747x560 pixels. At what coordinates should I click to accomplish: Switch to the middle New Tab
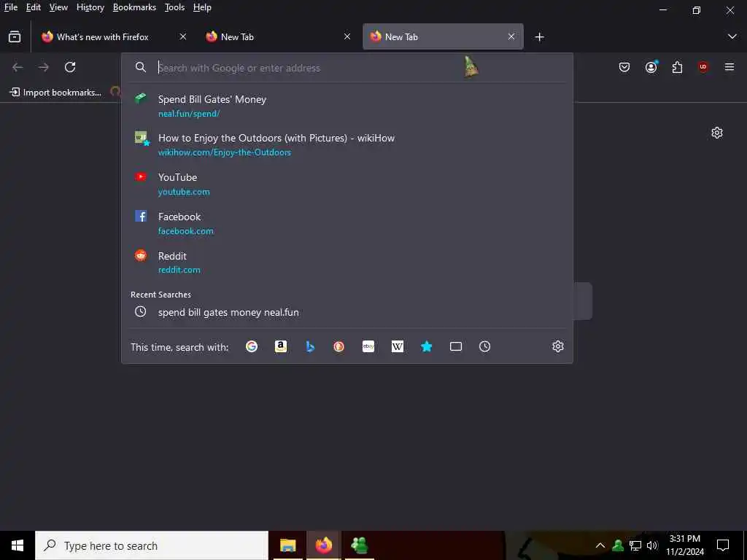pos(279,36)
